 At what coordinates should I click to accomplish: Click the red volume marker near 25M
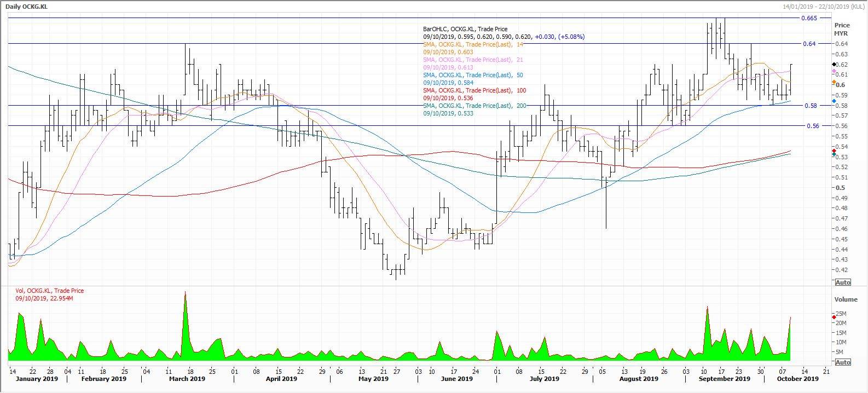pos(834,316)
